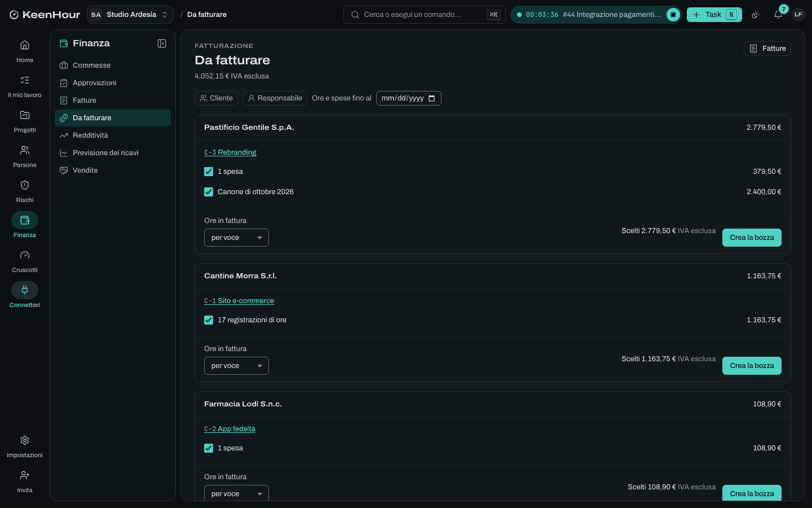Select Previsione dei ricavi menu item
Viewport: 812px width, 508px height.
[113, 153]
